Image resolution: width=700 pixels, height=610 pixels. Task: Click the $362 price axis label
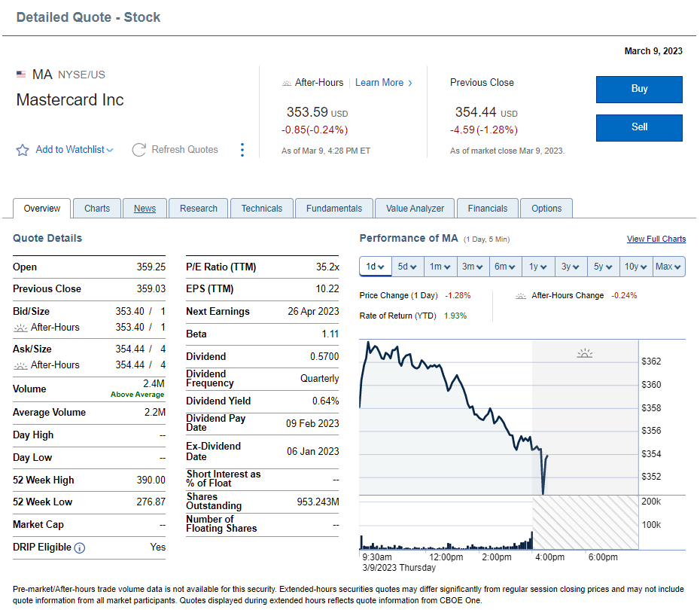pyautogui.click(x=651, y=361)
